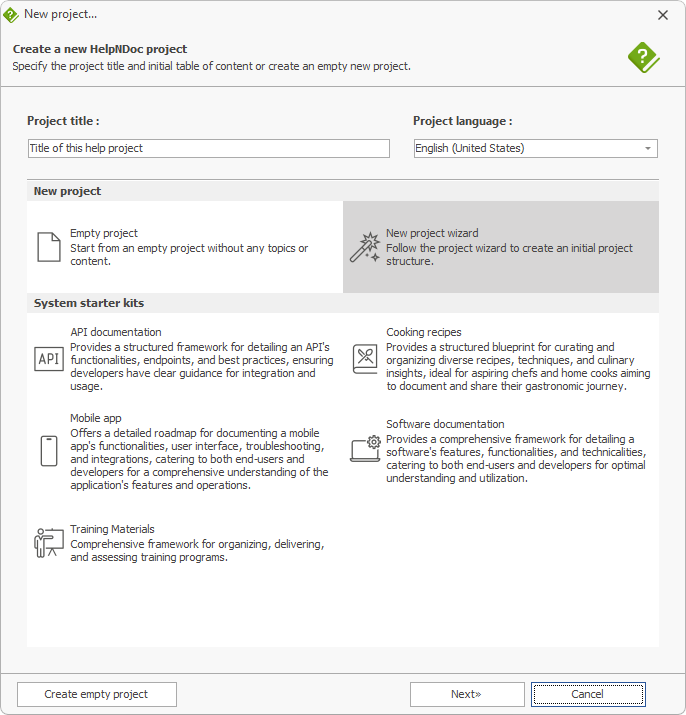This screenshot has width=686, height=715.
Task: Click the Project language label
Action: tap(463, 121)
